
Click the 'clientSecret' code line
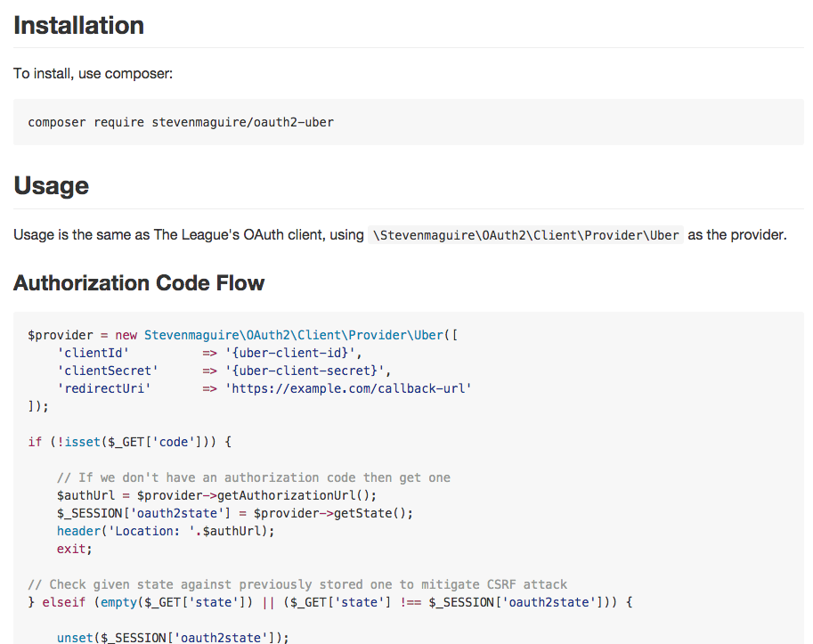[224, 371]
